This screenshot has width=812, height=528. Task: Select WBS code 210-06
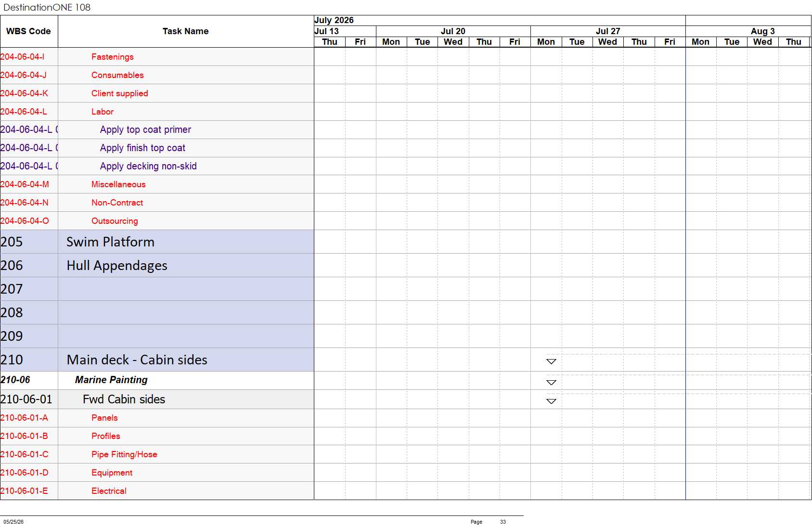15,380
